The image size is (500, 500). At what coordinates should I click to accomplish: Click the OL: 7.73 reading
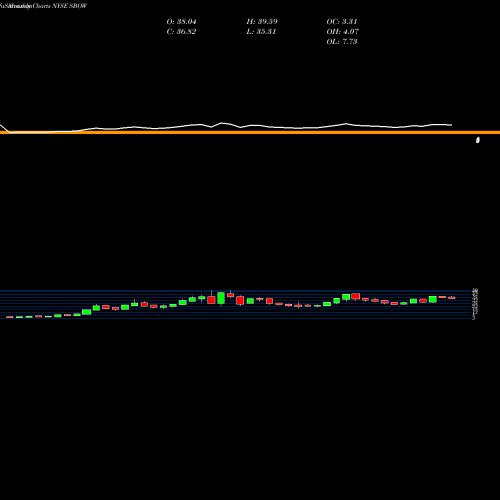pos(342,42)
